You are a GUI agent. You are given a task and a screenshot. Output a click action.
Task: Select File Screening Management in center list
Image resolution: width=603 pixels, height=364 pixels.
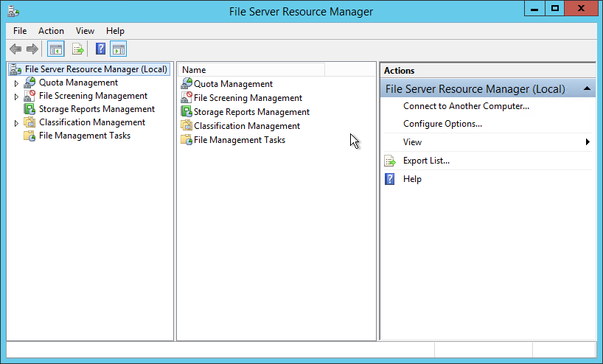pos(248,98)
